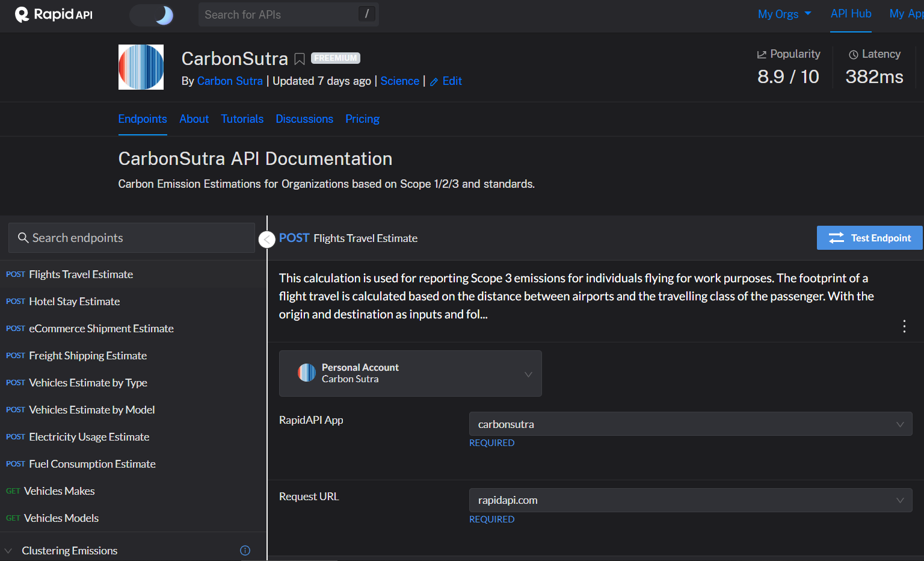The image size is (924, 561).
Task: Focus the Search for APIs field
Action: [288, 14]
